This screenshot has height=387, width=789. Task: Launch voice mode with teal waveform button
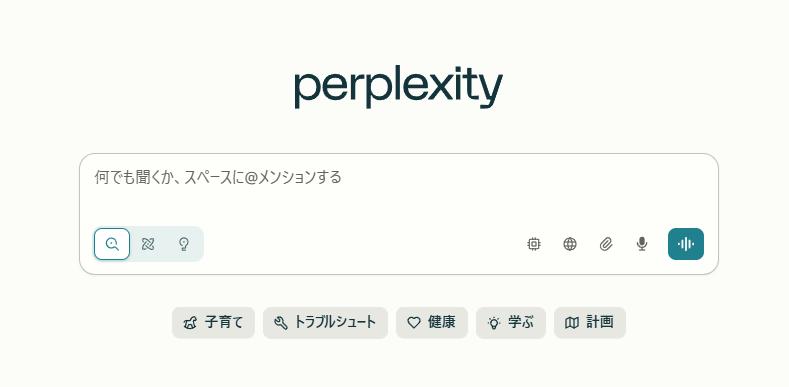[686, 244]
